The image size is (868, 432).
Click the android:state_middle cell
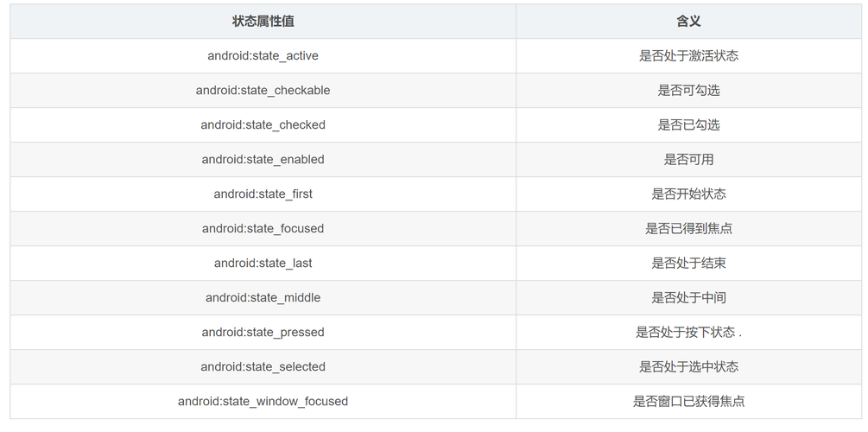[x=263, y=298]
